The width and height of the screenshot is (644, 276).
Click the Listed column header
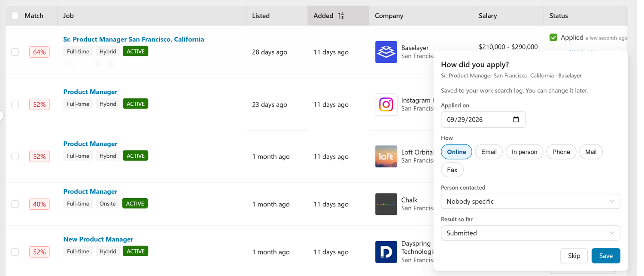coord(261,16)
